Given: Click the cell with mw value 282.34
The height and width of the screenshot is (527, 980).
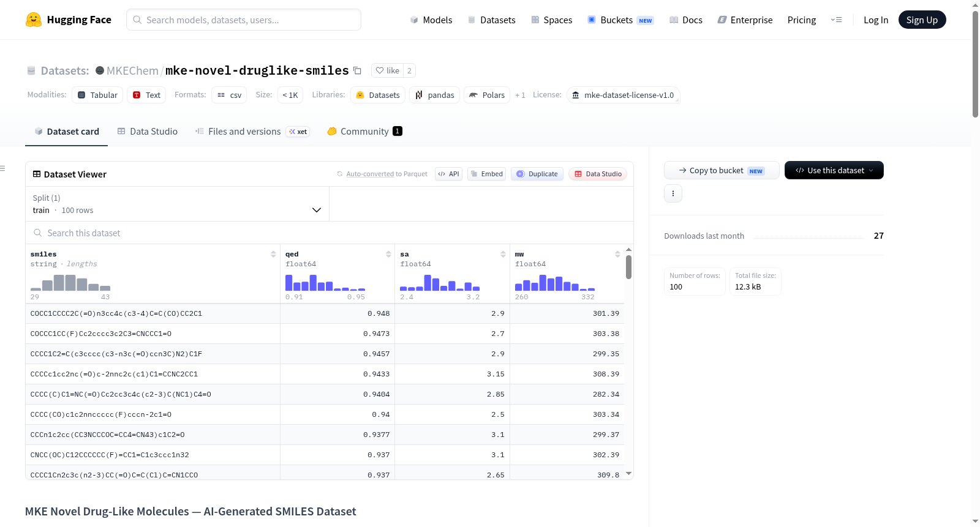Looking at the screenshot, I should 567,394.
